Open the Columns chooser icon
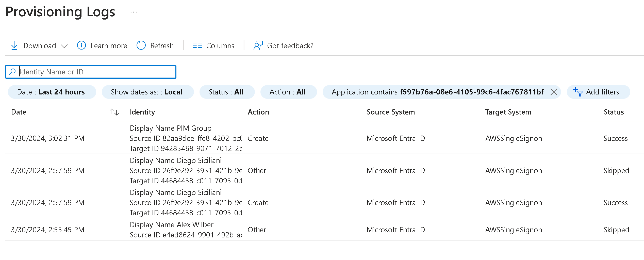Screen dimensions: 644x260 coord(197,45)
